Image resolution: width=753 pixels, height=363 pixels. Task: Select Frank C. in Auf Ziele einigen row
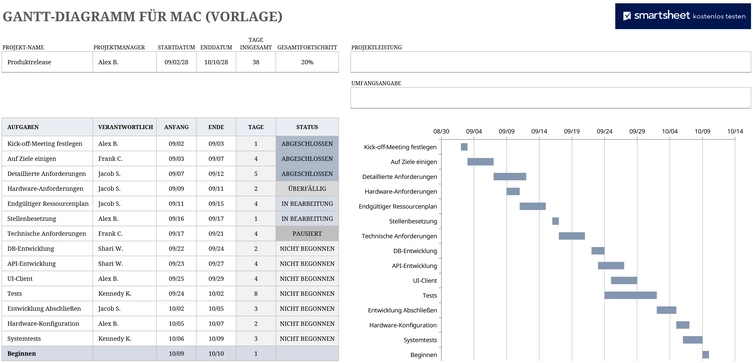tap(125, 158)
